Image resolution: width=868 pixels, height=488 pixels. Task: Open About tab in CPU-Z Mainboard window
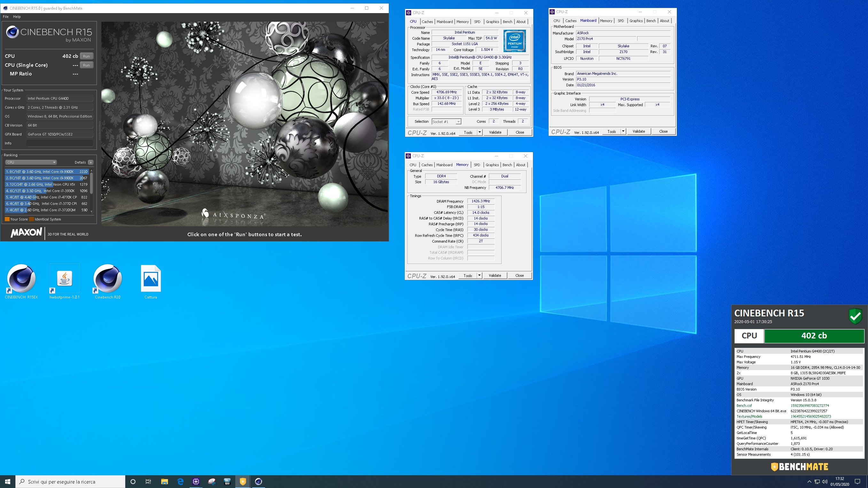664,21
